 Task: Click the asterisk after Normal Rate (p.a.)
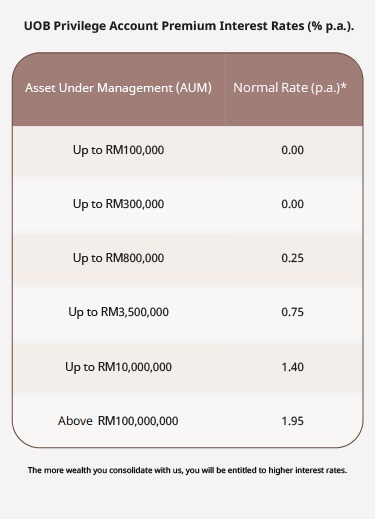tap(344, 87)
